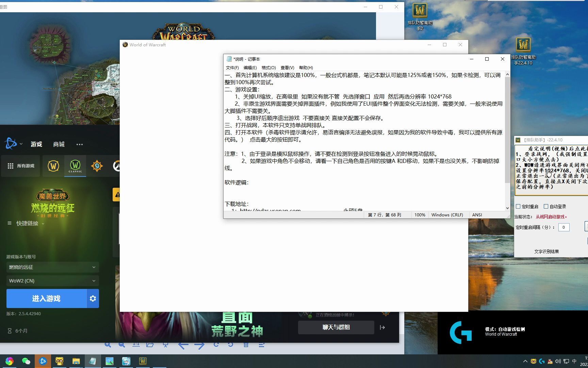Open the game settings gear beside 进入游戏

(x=93, y=298)
